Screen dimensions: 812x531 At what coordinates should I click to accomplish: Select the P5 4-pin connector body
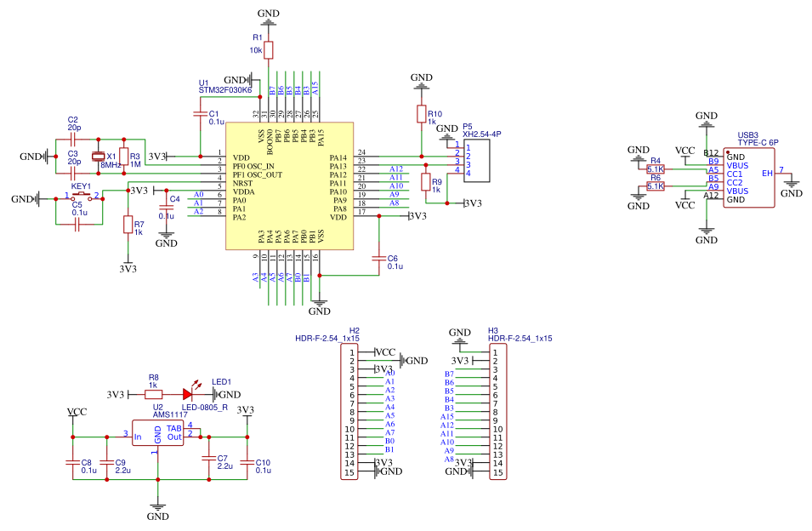(476, 161)
